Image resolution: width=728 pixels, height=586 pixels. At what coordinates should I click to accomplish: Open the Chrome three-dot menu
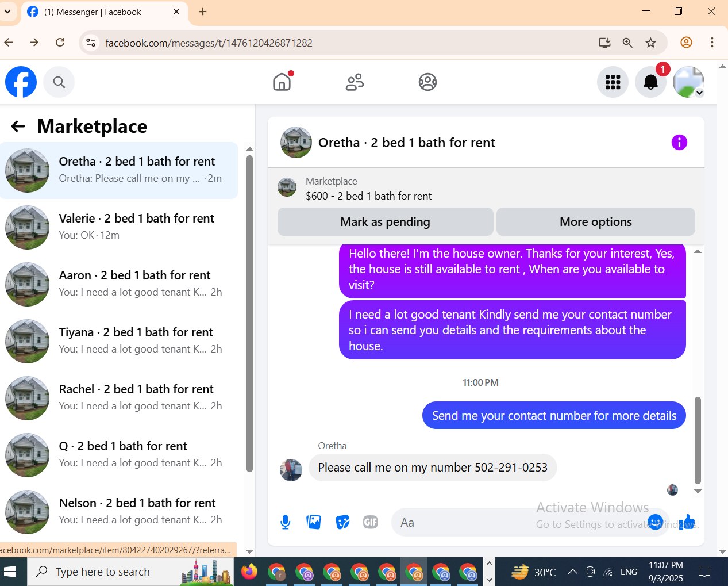(x=712, y=43)
